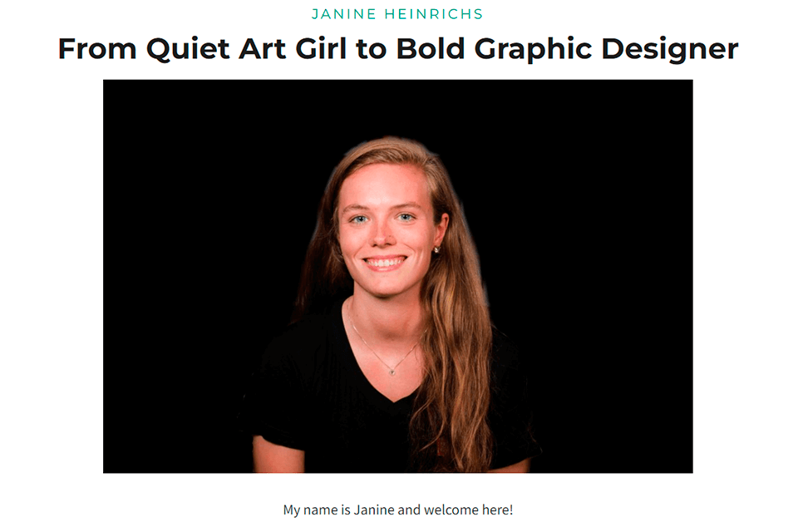Open the portrait photo of Janine
Image resolution: width=798 pixels, height=532 pixels.
[x=397, y=276]
